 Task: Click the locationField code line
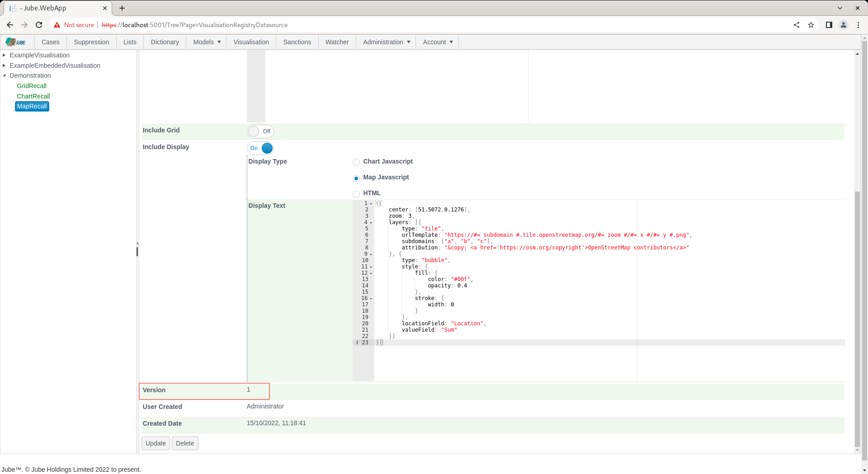[x=444, y=324]
